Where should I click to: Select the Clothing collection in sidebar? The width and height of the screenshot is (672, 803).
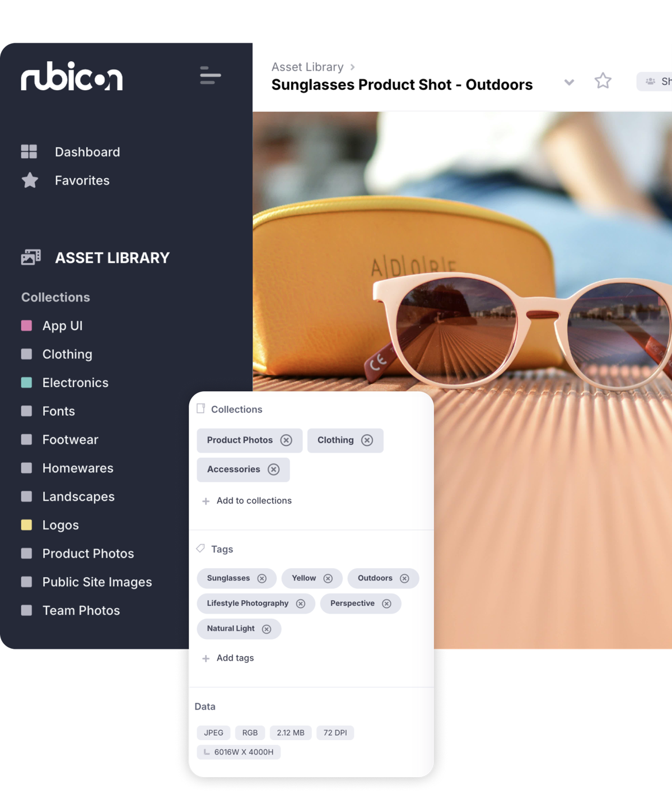click(67, 354)
